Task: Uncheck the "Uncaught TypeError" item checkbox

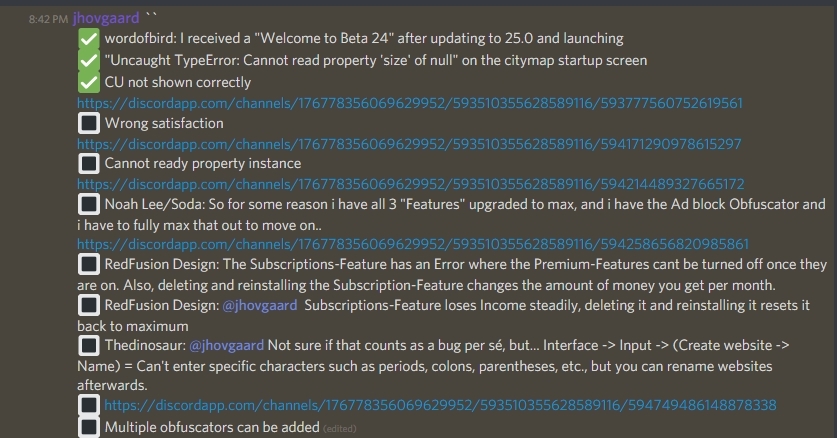Action: point(89,60)
